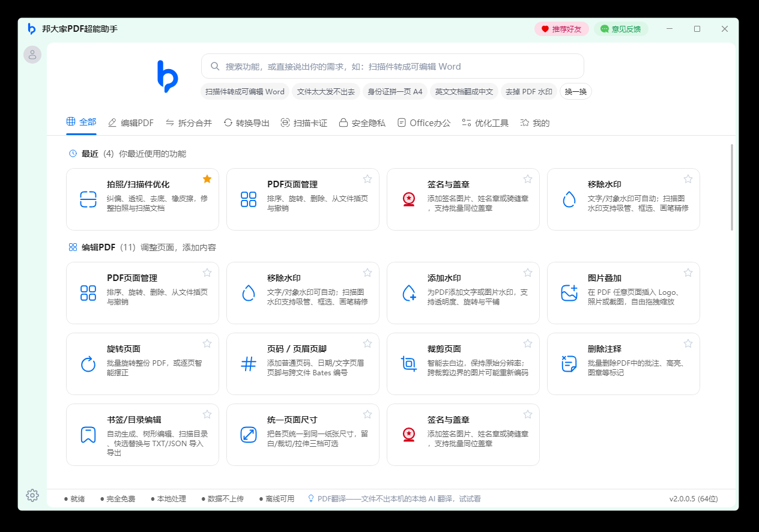Screen dimensions: 759x532
Task: Go to the 优化工具 tab
Action: 485,123
